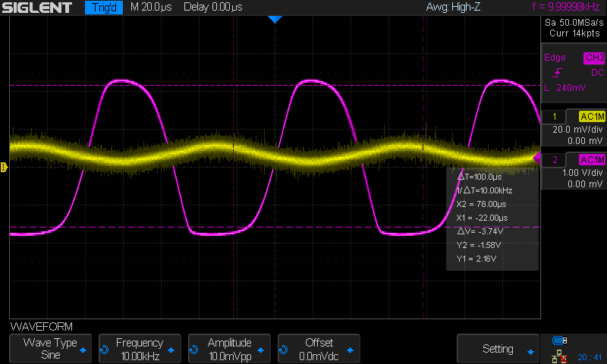
Task: Click the frequency counter f = 9.99998kHz
Action: click(566, 7)
